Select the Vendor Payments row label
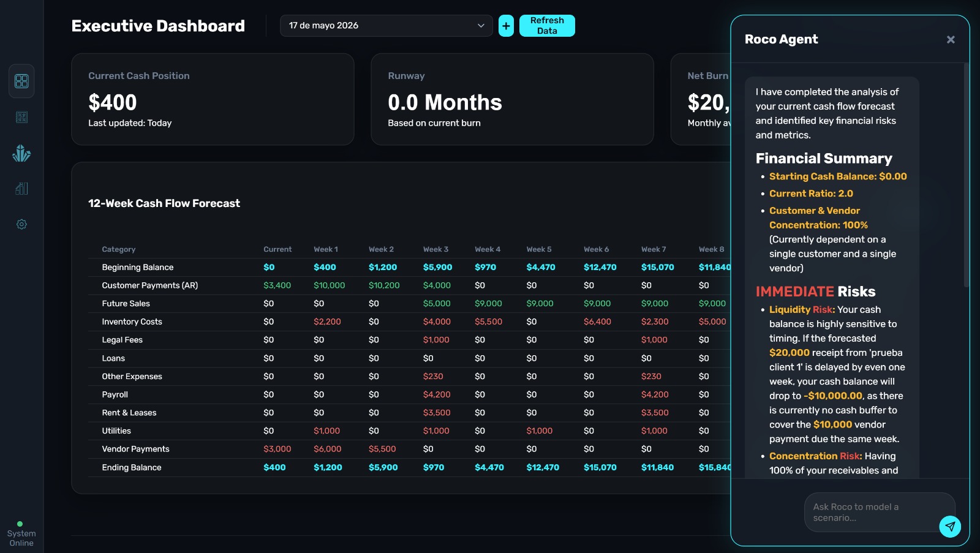This screenshot has width=980, height=553. click(136, 449)
